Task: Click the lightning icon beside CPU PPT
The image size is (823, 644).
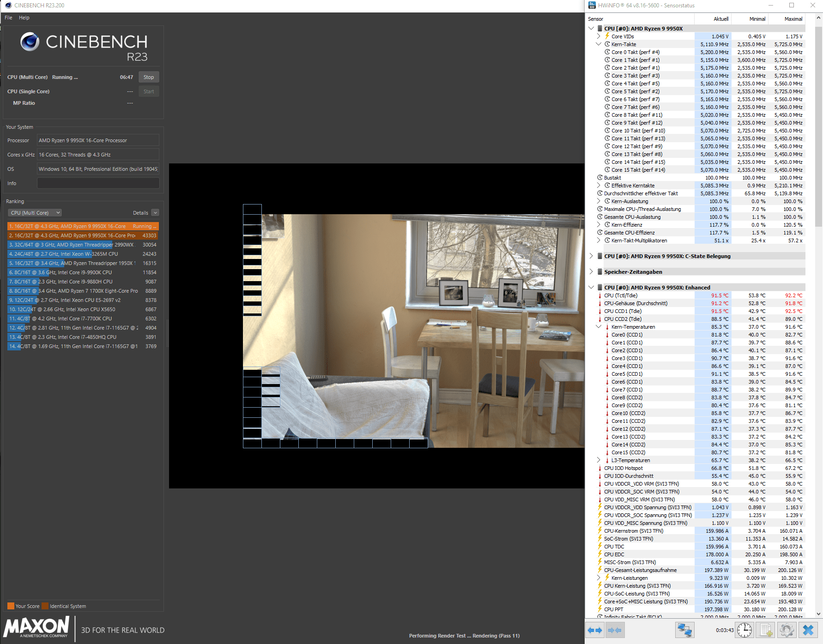Action: click(600, 609)
